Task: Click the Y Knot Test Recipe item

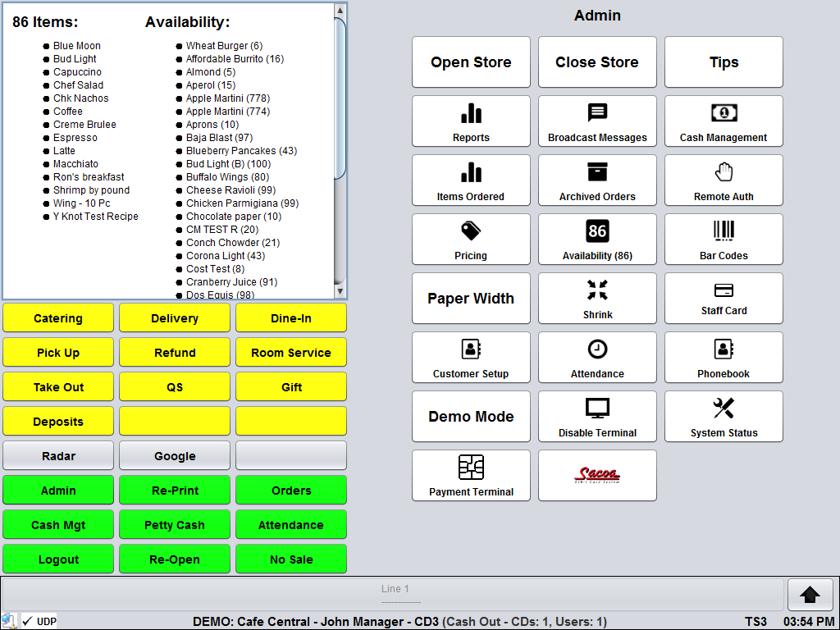Action: [x=95, y=217]
